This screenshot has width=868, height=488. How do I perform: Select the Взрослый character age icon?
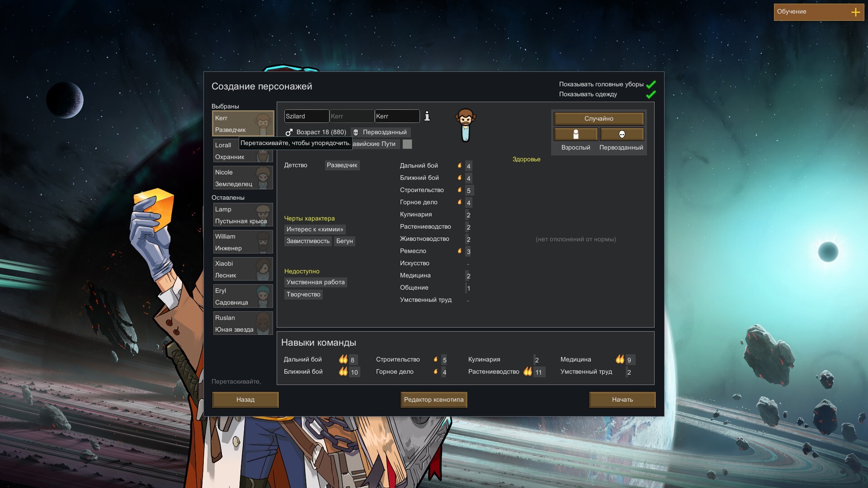576,133
